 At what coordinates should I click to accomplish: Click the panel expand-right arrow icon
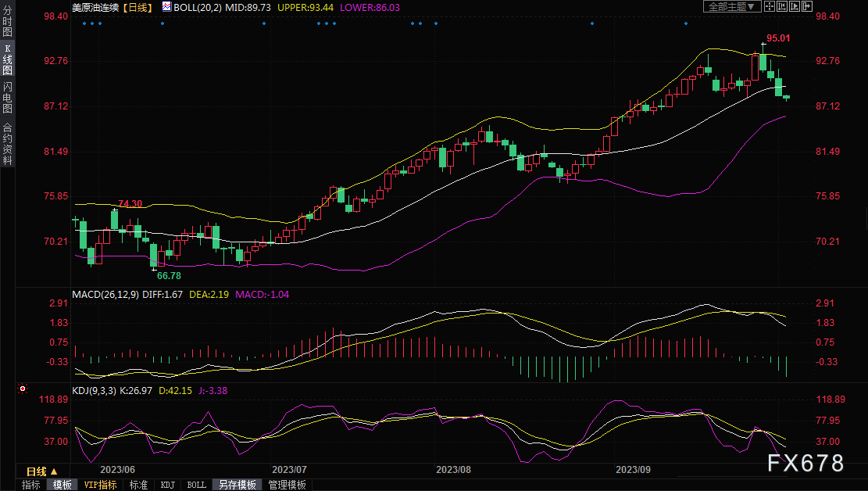point(806,7)
